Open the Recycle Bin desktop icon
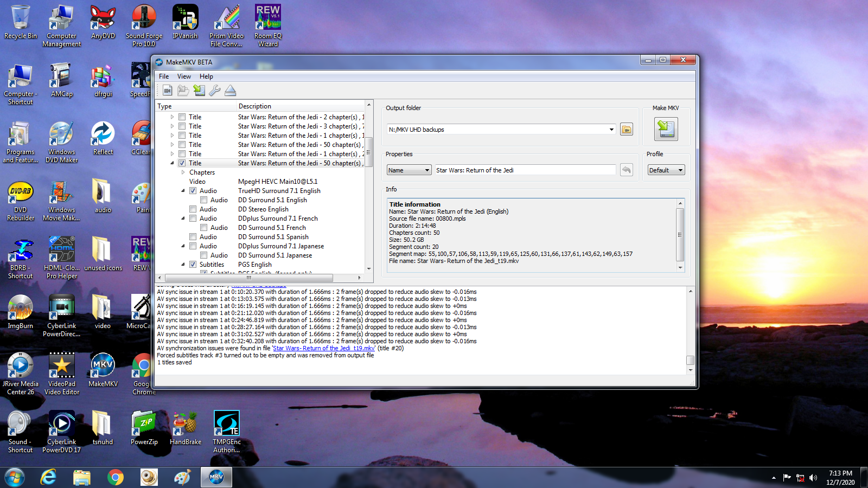868x488 pixels. 21,22
